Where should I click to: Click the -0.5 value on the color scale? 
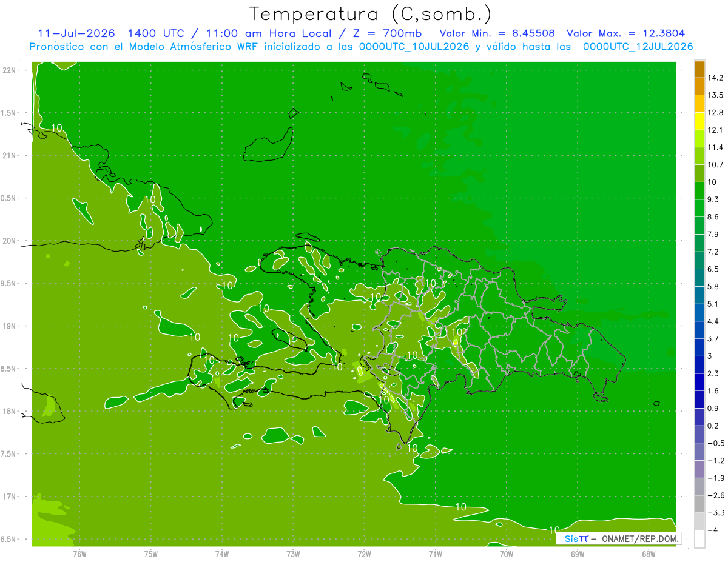tap(716, 443)
